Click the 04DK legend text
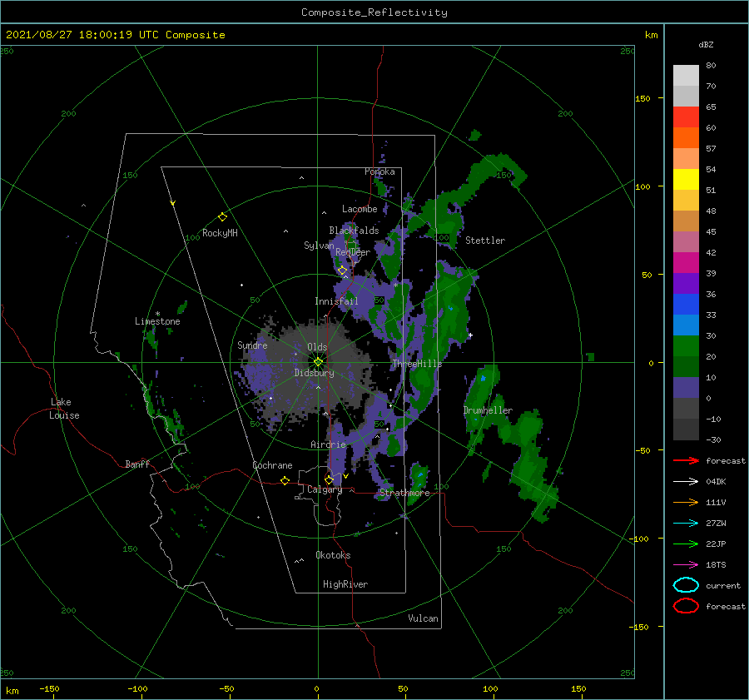 pos(716,482)
